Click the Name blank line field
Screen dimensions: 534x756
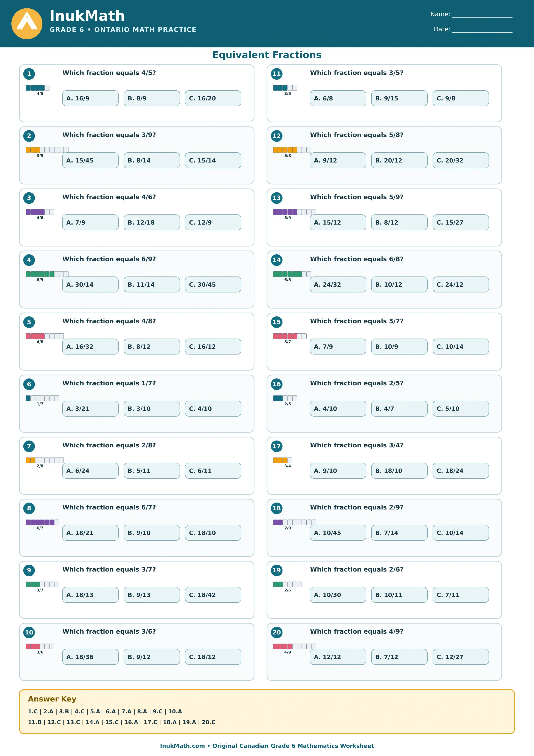pyautogui.click(x=482, y=15)
